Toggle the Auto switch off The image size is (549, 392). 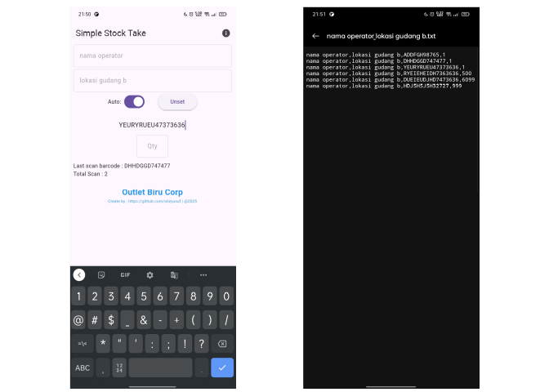click(x=134, y=102)
